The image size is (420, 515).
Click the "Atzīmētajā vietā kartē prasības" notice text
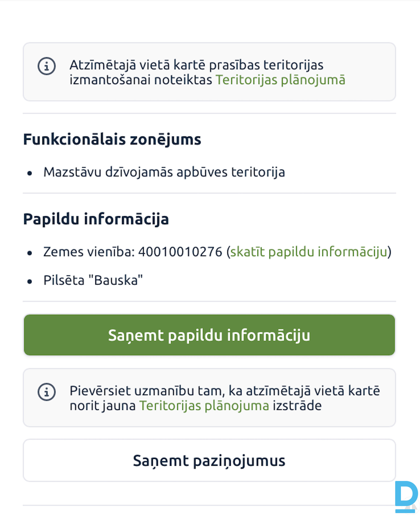(x=196, y=65)
